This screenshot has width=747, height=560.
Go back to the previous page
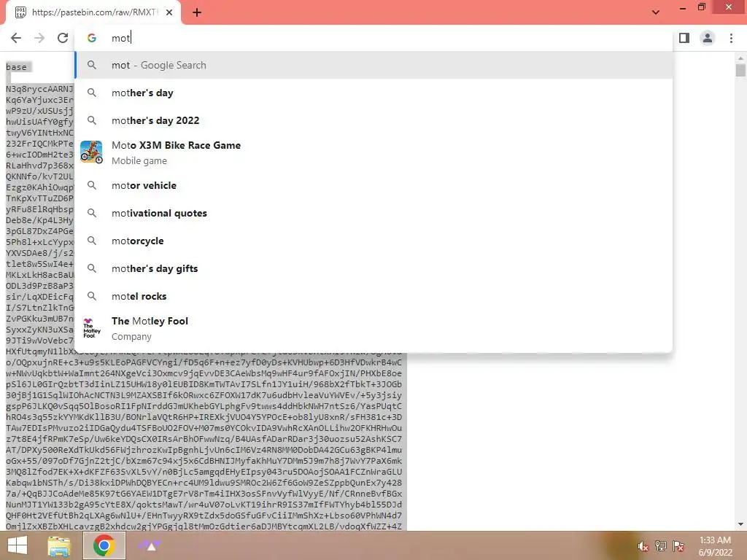16,38
